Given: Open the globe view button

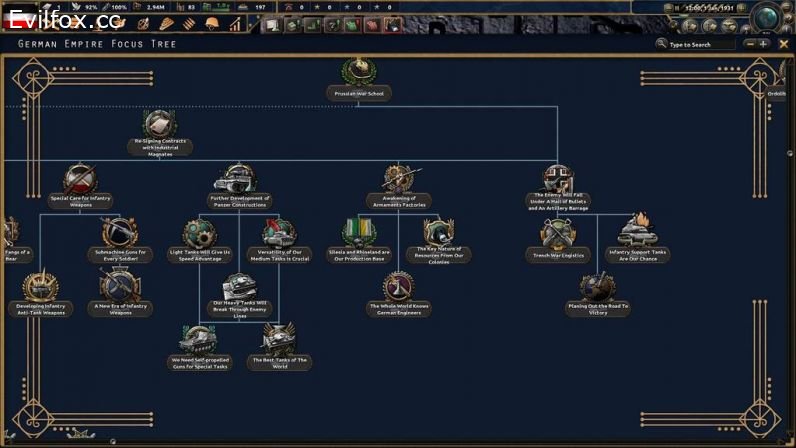Looking at the screenshot, I should click(x=767, y=17).
